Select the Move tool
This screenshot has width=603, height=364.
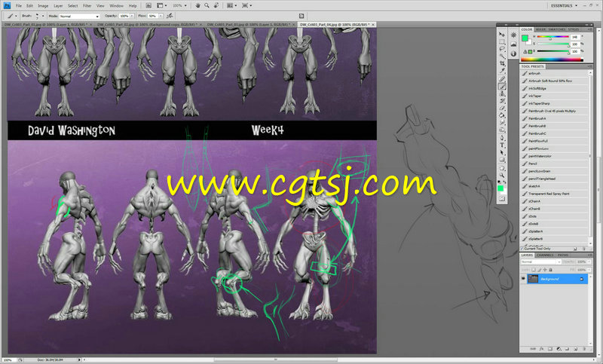tap(502, 35)
